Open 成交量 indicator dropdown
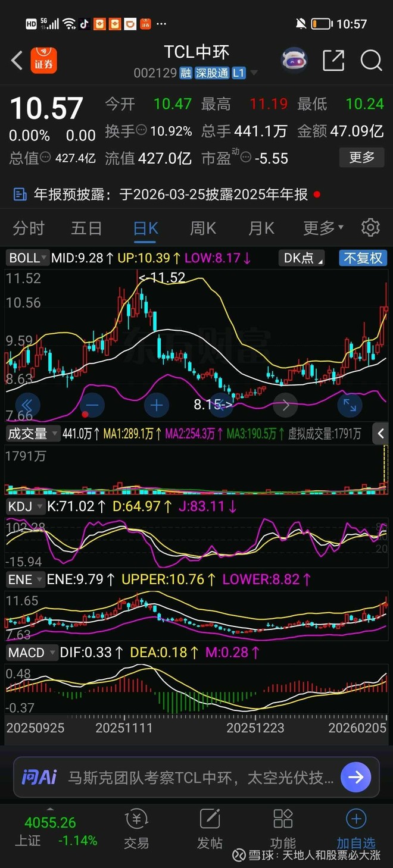Image resolution: width=393 pixels, height=868 pixels. coord(33,434)
